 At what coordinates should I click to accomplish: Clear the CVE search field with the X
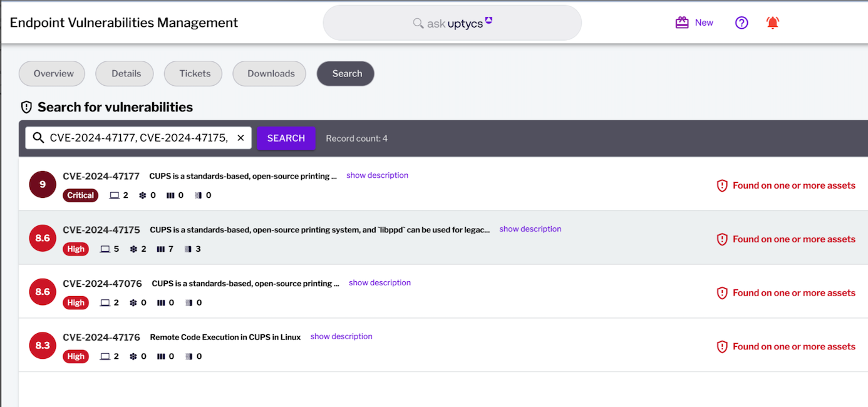[x=240, y=138]
